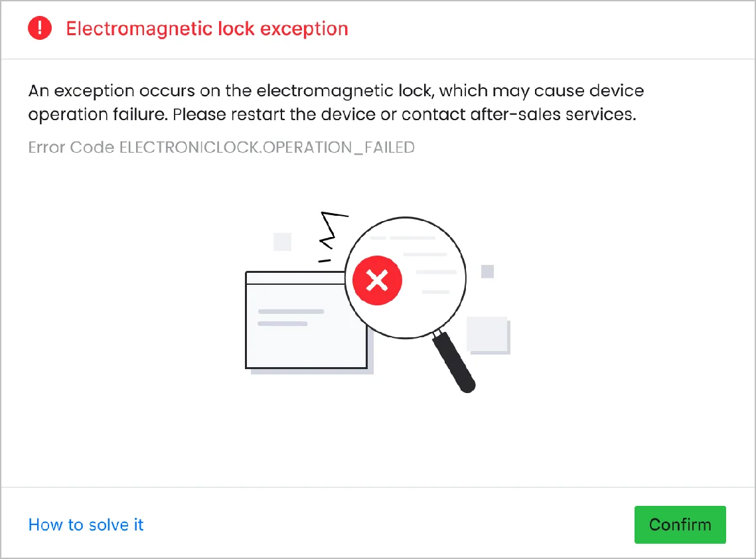Click the short dash mark under the zigzag
Image resolution: width=756 pixels, height=559 pixels.
point(325,261)
